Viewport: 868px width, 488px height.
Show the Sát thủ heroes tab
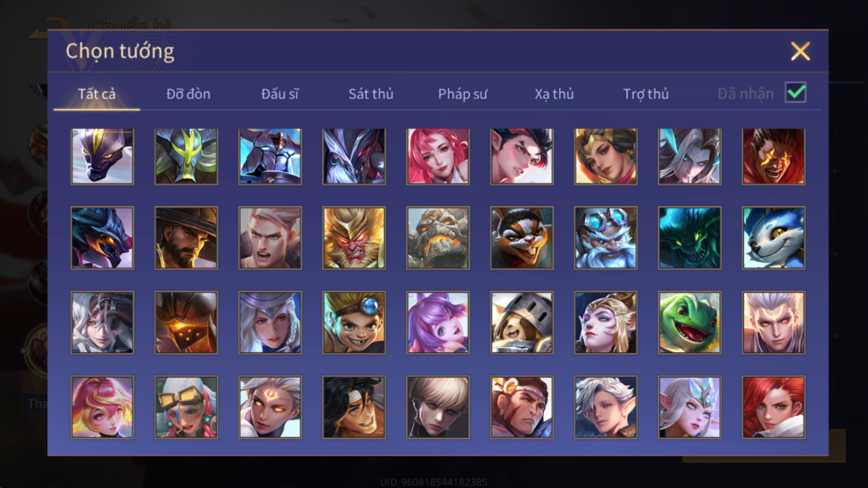371,94
